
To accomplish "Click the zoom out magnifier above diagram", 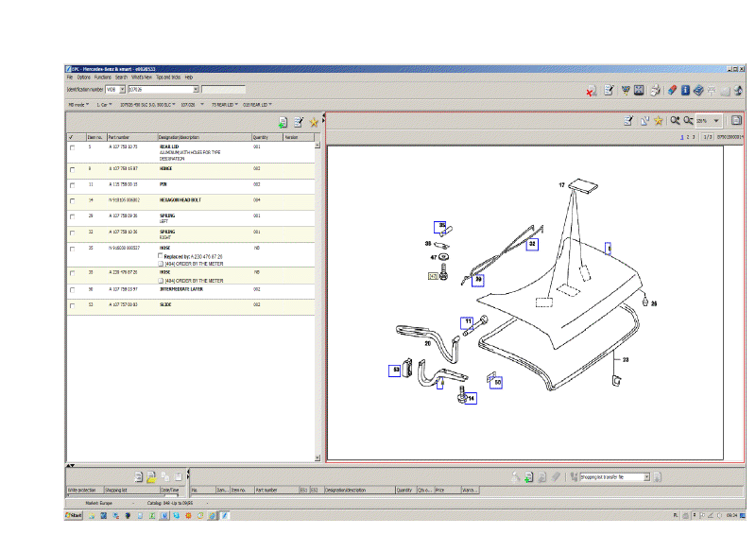I will [688, 121].
